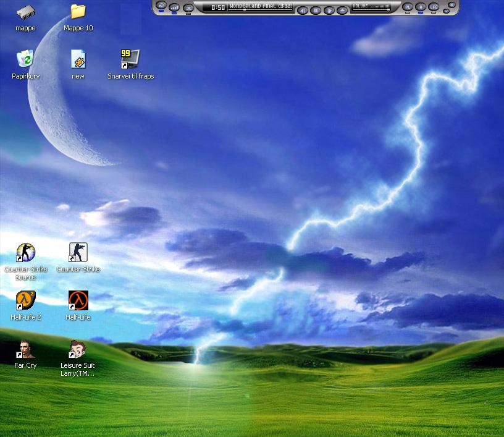Select the original Half-Life desktop icon
The image size is (504, 437).
pos(78,300)
